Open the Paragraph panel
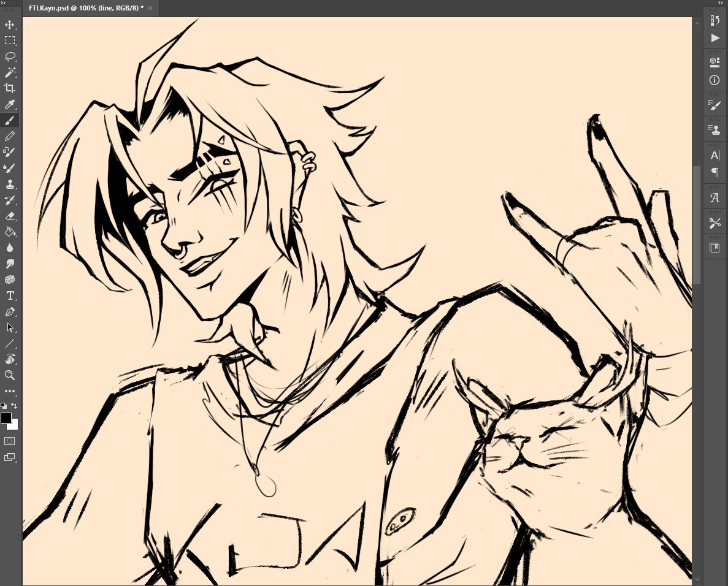Screen dimensions: 728x586 click(x=715, y=172)
